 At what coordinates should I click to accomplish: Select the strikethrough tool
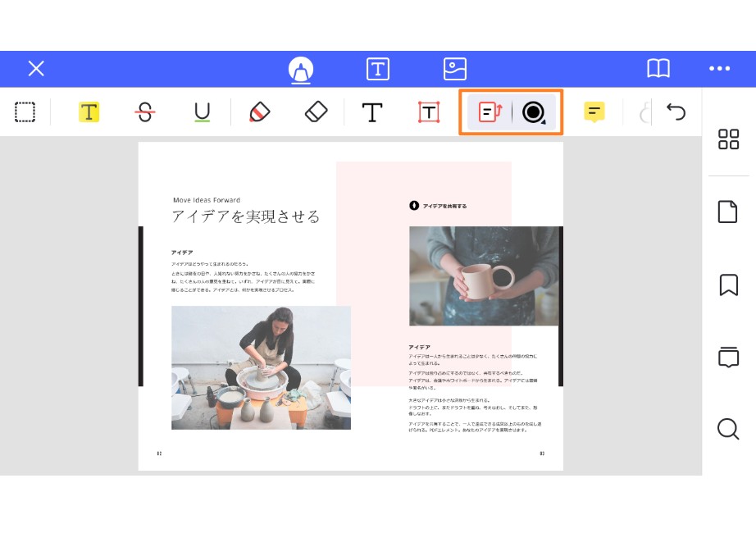point(145,112)
